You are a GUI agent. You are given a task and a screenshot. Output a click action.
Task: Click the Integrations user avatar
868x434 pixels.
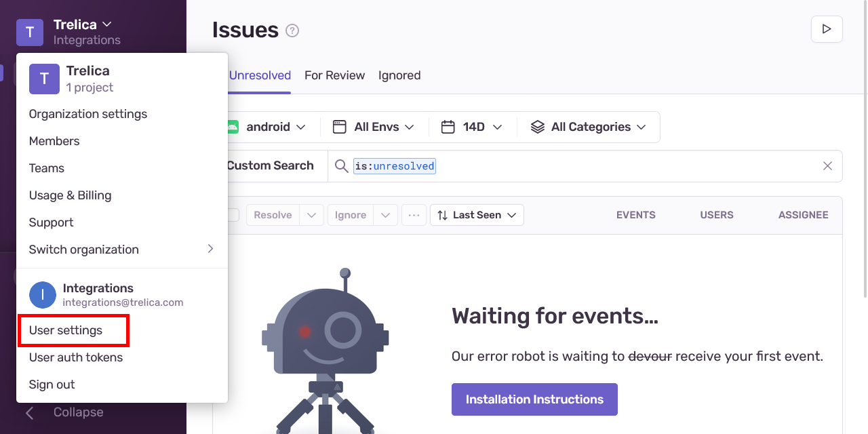(x=43, y=295)
